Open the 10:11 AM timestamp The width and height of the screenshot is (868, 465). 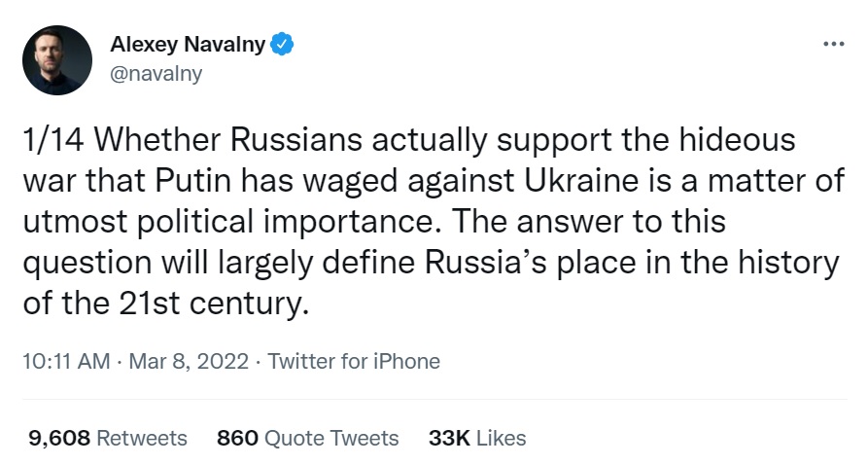point(65,362)
